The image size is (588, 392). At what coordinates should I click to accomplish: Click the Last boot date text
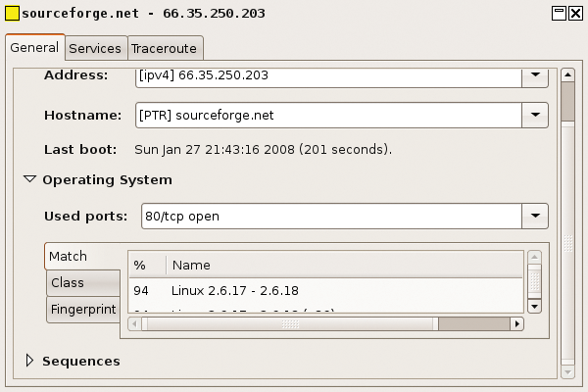[x=263, y=150]
